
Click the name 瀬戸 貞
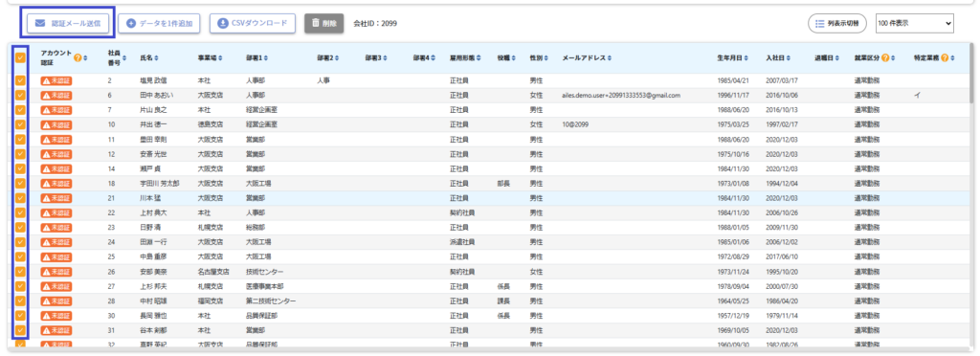(150, 168)
